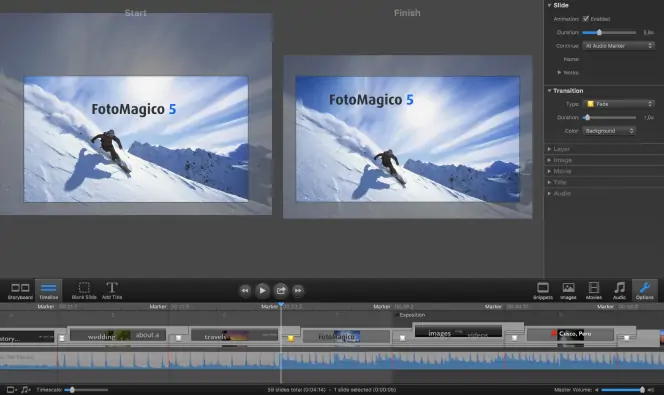Screen dimensions: 664x395
Task: Click the Add Title tool
Action: (x=112, y=291)
